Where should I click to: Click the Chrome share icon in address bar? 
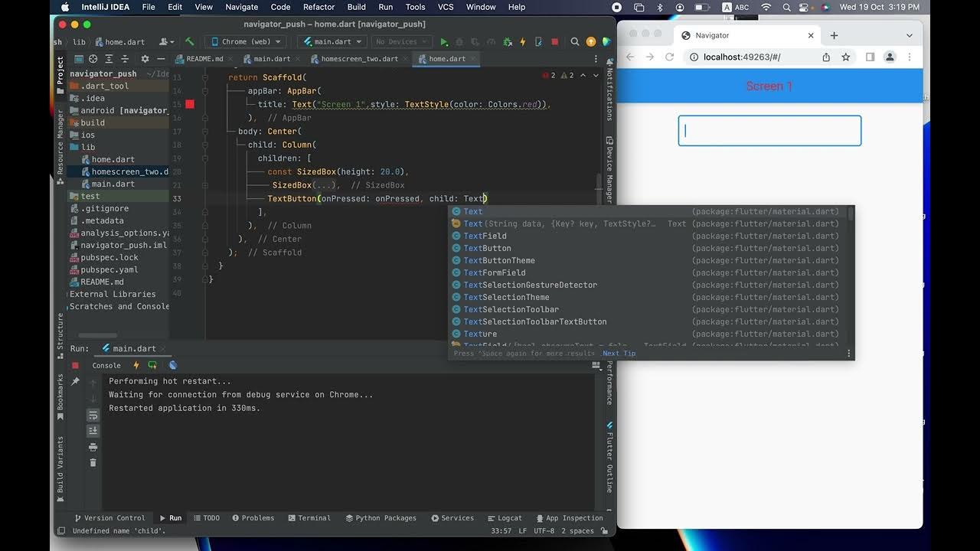click(826, 57)
